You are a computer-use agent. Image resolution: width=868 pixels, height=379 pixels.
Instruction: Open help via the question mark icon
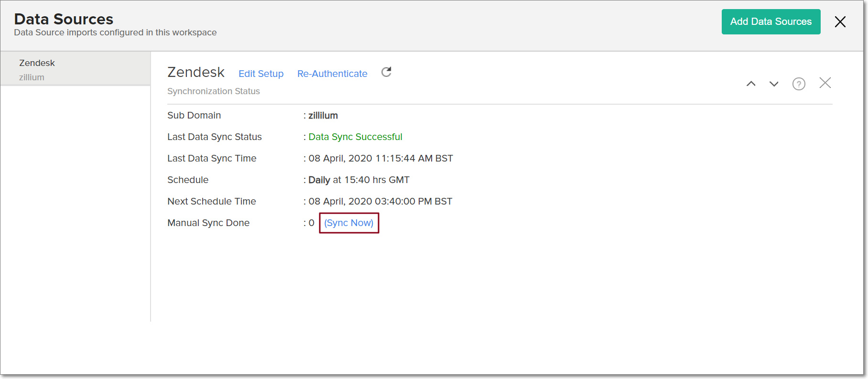[798, 84]
